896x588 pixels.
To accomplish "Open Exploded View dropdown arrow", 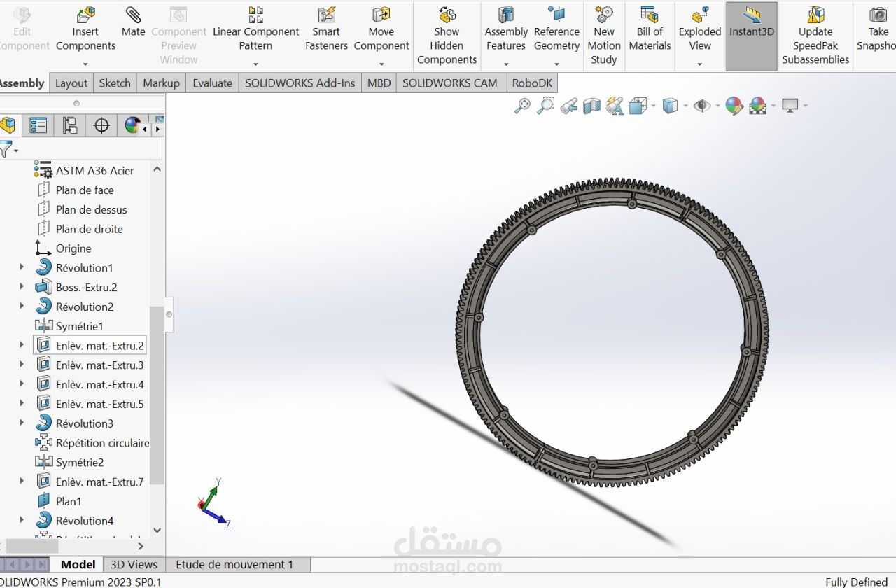I will pyautogui.click(x=700, y=64).
